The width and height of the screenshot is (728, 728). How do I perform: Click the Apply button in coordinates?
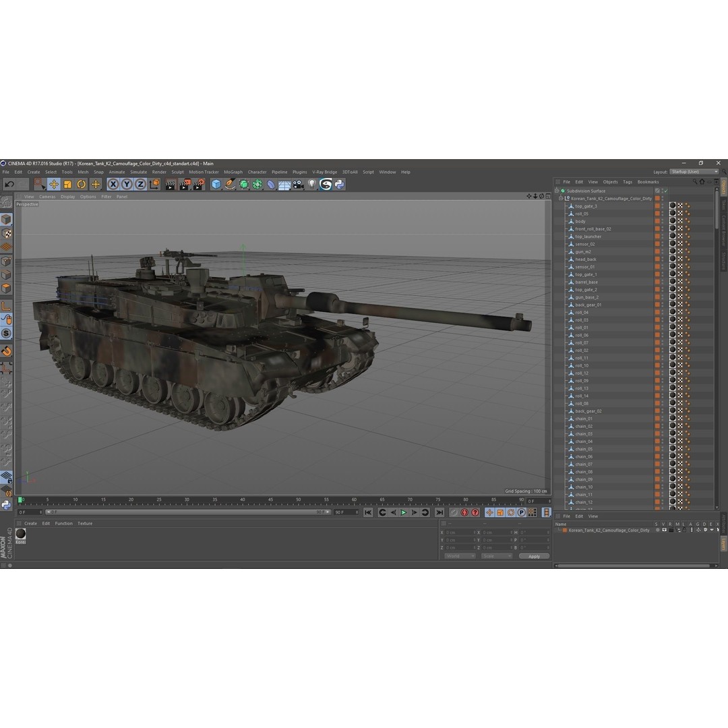[534, 556]
